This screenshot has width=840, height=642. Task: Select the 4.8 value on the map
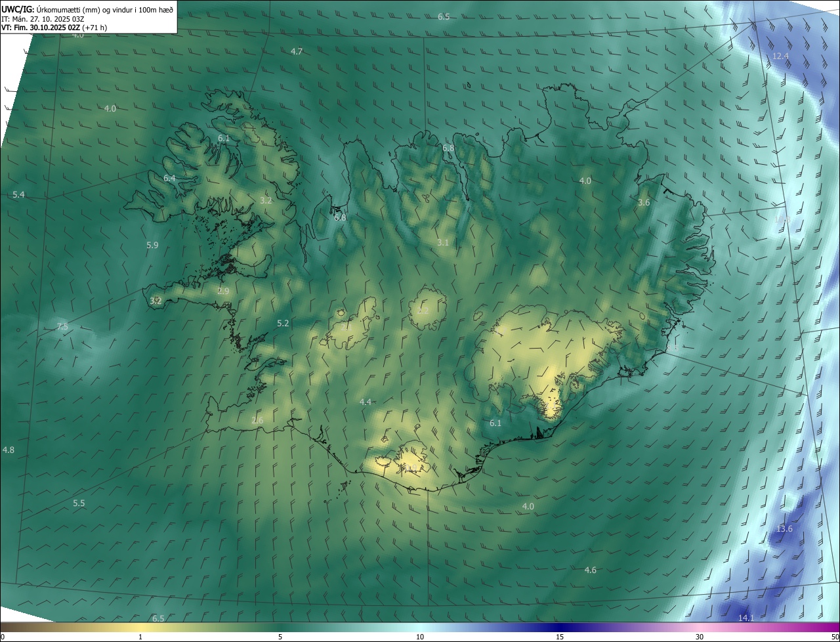coord(9,450)
